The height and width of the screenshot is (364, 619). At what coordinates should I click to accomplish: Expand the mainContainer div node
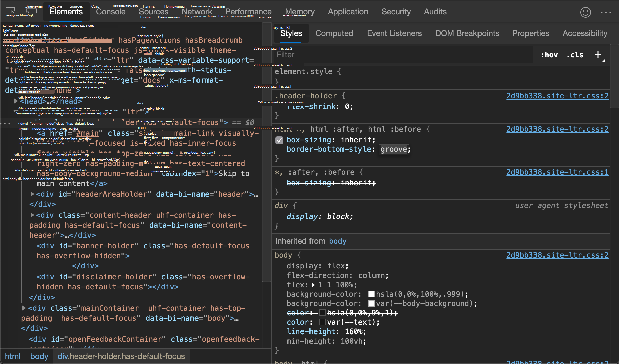(x=24, y=308)
